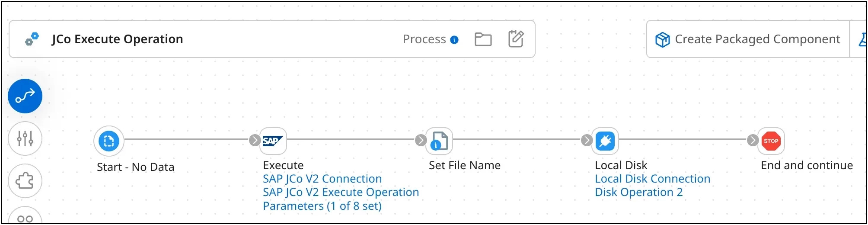Open the sliders settings sidebar icon
The width and height of the screenshot is (868, 225).
pos(25,138)
